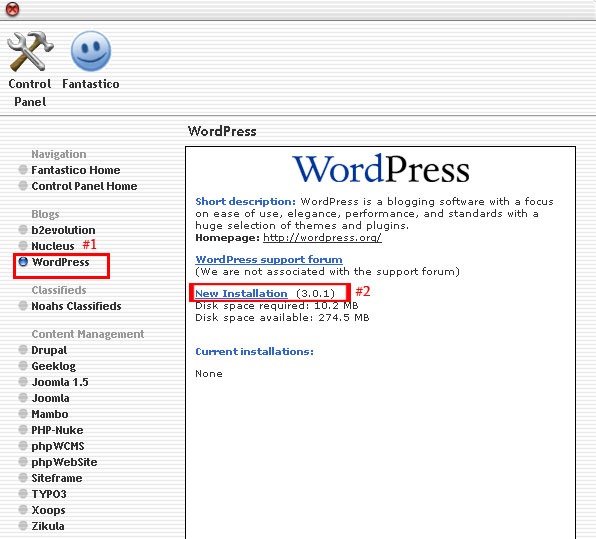Open the TYPO3 script page
Screen dimensions: 596x539
pos(49,494)
